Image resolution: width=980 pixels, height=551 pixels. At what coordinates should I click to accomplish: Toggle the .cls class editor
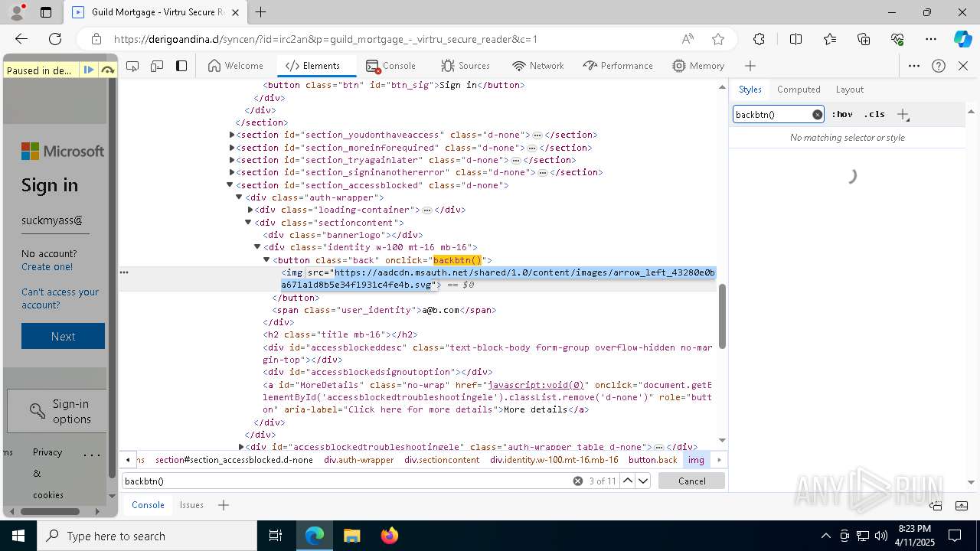tap(874, 114)
